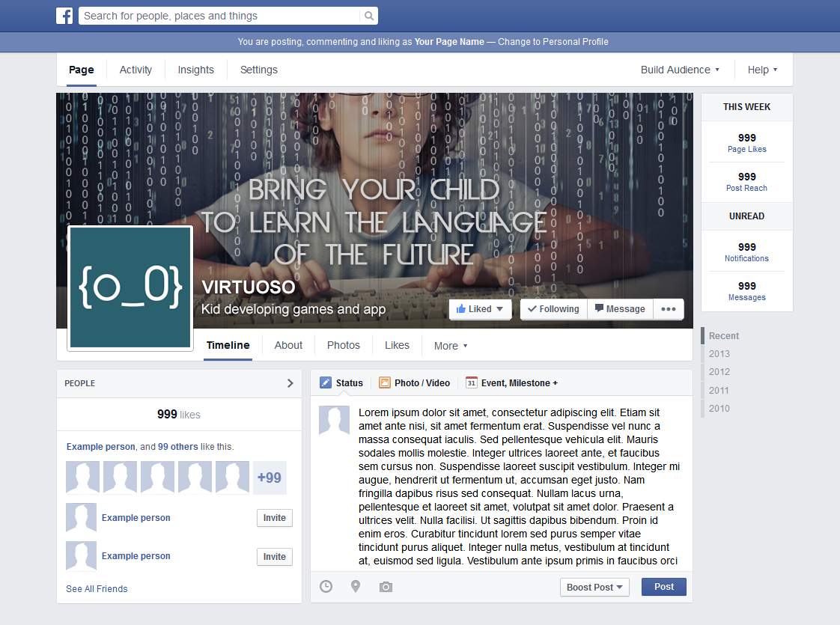Click the Event calendar icon
Screen dimensions: 840x625
(472, 382)
